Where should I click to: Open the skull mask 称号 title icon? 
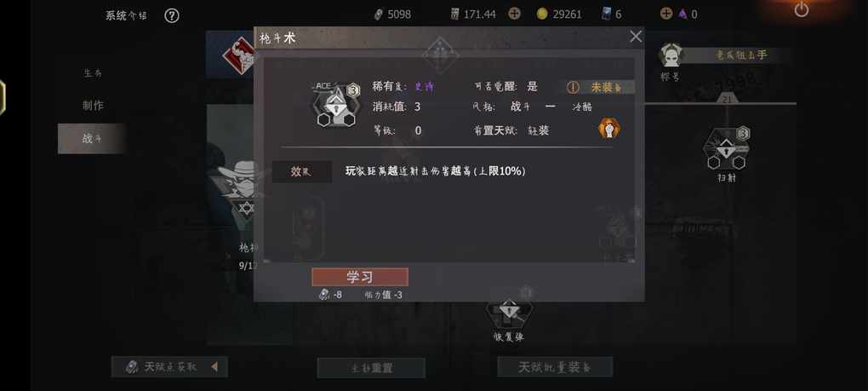671,55
